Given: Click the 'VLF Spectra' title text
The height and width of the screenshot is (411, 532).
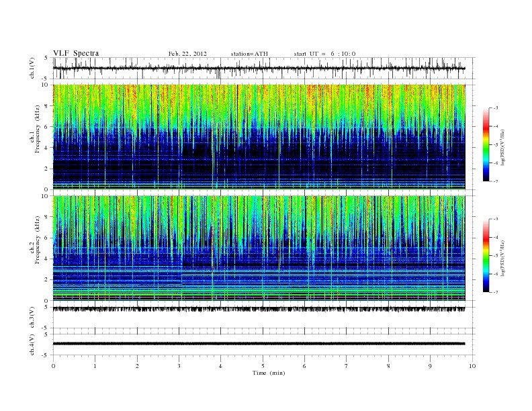Looking at the screenshot, I should 76,53.
